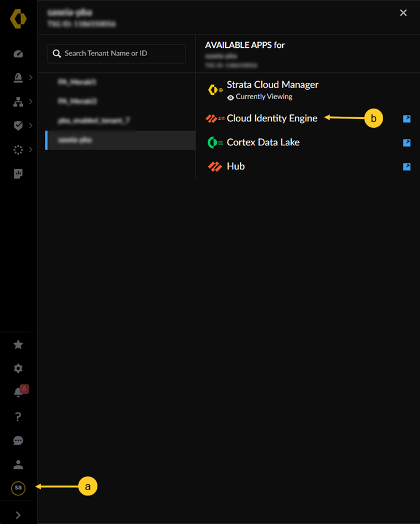The image size is (420, 524).
Task: Click the star favorites icon
Action: [x=18, y=344]
